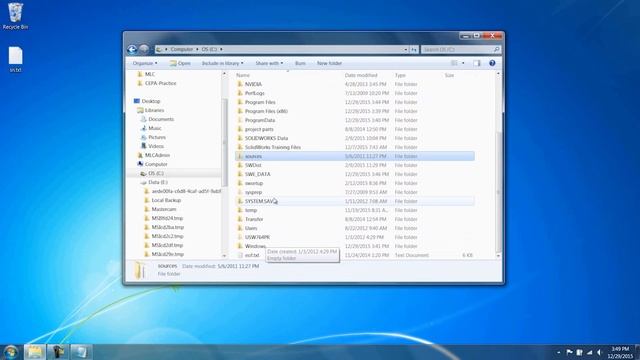This screenshot has height=360, width=640.
Task: Select Computer in the navigation pane
Action: pos(156,164)
